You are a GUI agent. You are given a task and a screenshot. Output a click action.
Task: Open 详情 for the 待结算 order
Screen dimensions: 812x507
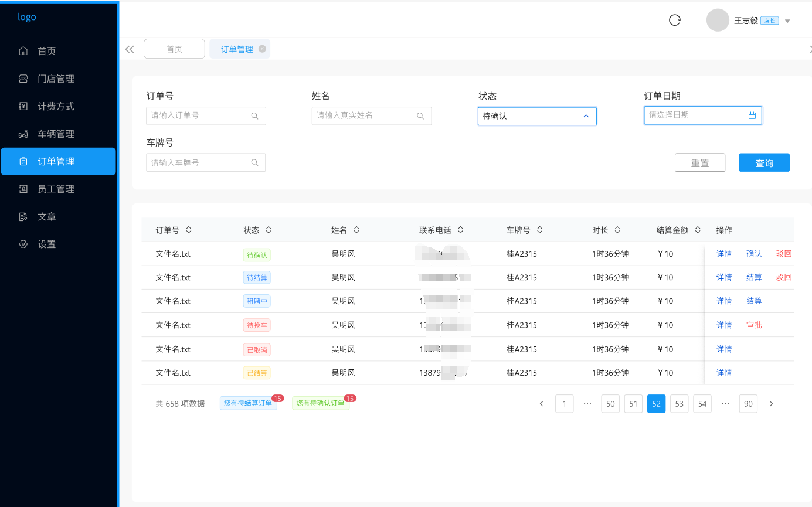[724, 277]
